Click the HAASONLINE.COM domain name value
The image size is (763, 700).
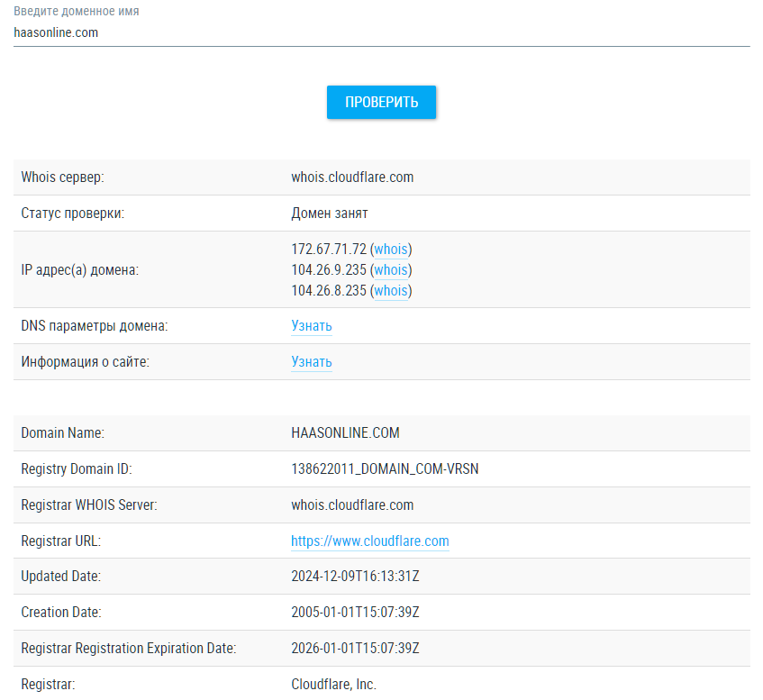tap(345, 432)
